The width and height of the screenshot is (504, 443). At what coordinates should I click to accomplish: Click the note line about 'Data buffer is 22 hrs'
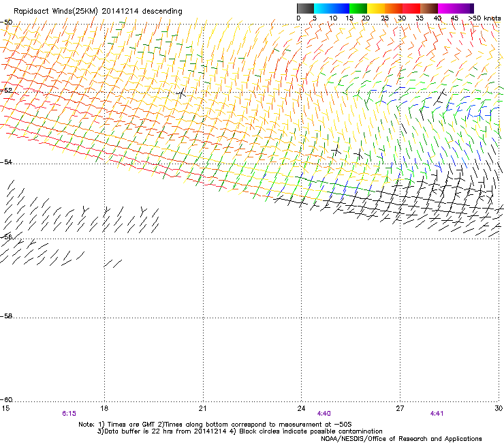[240, 431]
